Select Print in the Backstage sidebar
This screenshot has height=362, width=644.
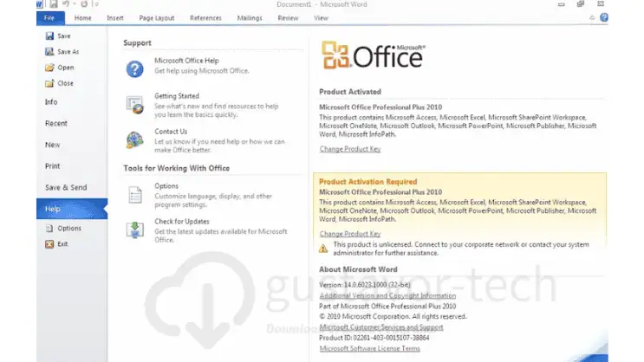pyautogui.click(x=53, y=165)
